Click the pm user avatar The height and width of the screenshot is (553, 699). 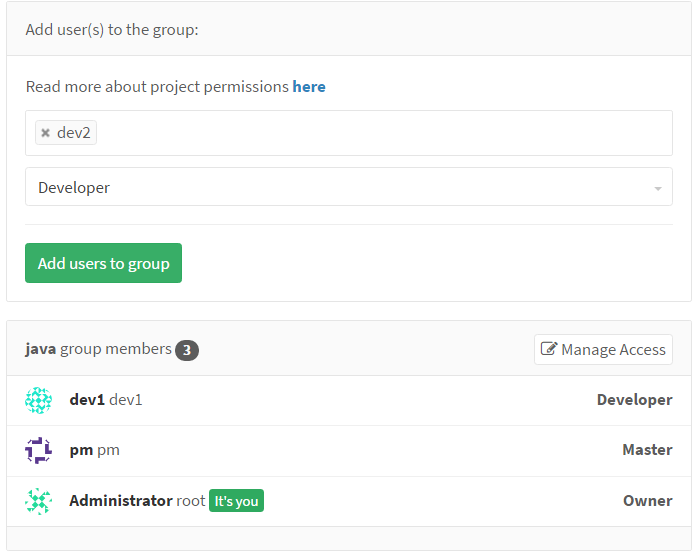point(38,450)
